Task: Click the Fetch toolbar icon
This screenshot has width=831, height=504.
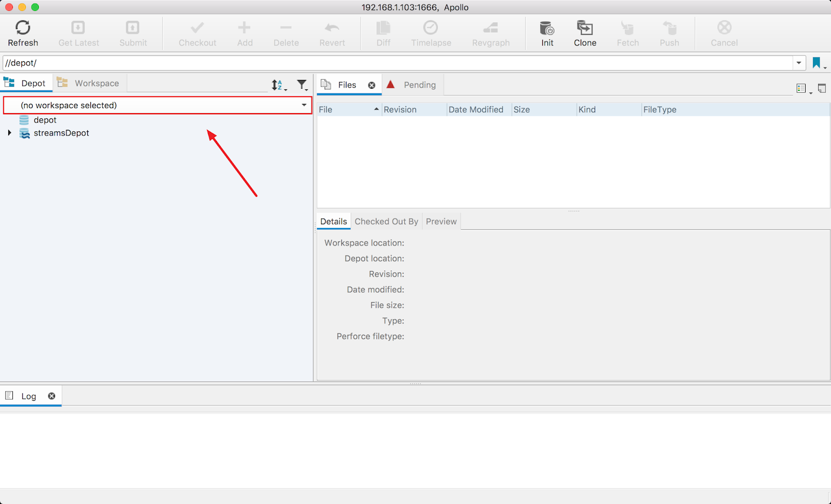Action: click(x=627, y=27)
